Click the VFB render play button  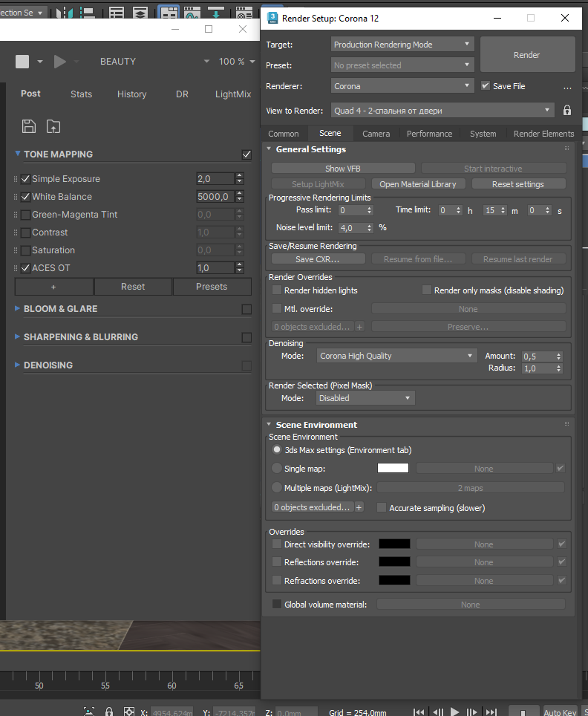coord(60,61)
